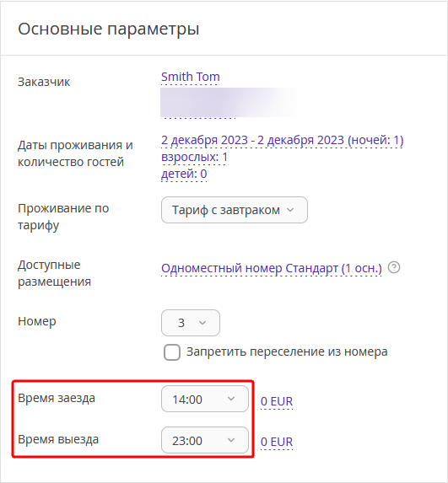Viewport: 448px width, 483px height.
Task: Click check-out surcharge 0 EUR link
Action: (x=277, y=442)
